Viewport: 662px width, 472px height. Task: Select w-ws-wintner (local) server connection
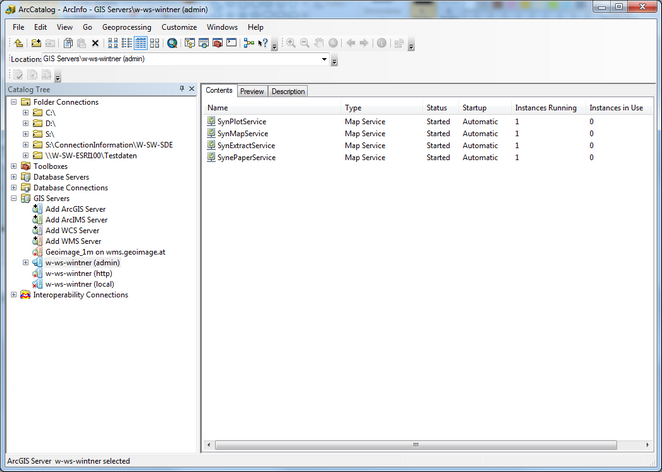coord(80,284)
